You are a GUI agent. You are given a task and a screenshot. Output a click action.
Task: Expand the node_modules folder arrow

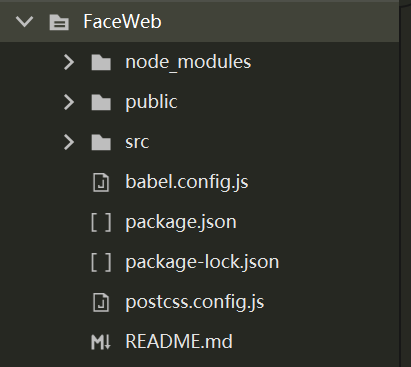pos(69,62)
